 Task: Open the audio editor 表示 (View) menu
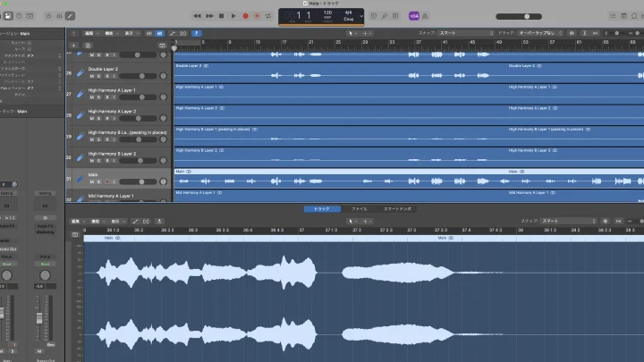coord(117,222)
